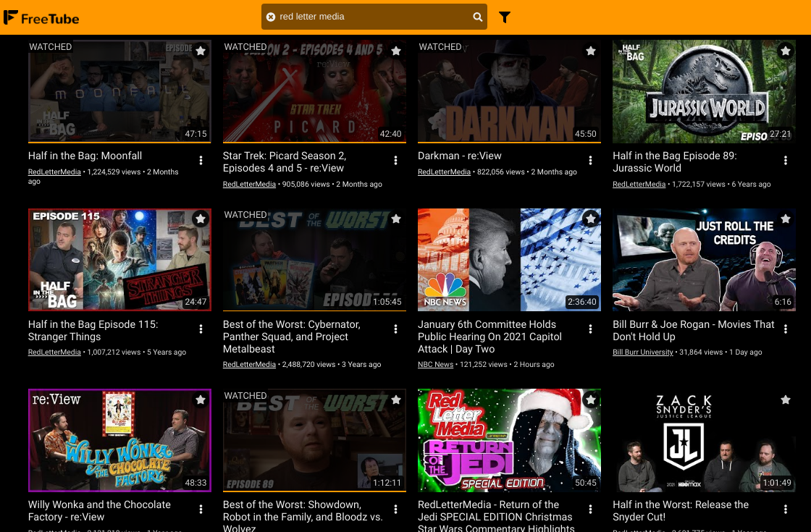Open options for Episode 89: Jurassic World
Viewport: 811px width, 532px height.
[x=785, y=160]
